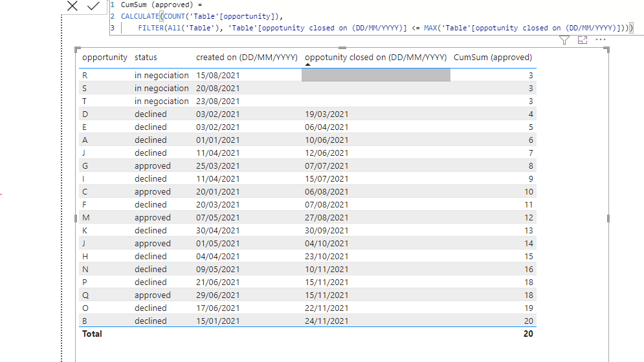This screenshot has width=644, height=362.
Task: Select opportunity cell Q
Action: pyautogui.click(x=85, y=295)
